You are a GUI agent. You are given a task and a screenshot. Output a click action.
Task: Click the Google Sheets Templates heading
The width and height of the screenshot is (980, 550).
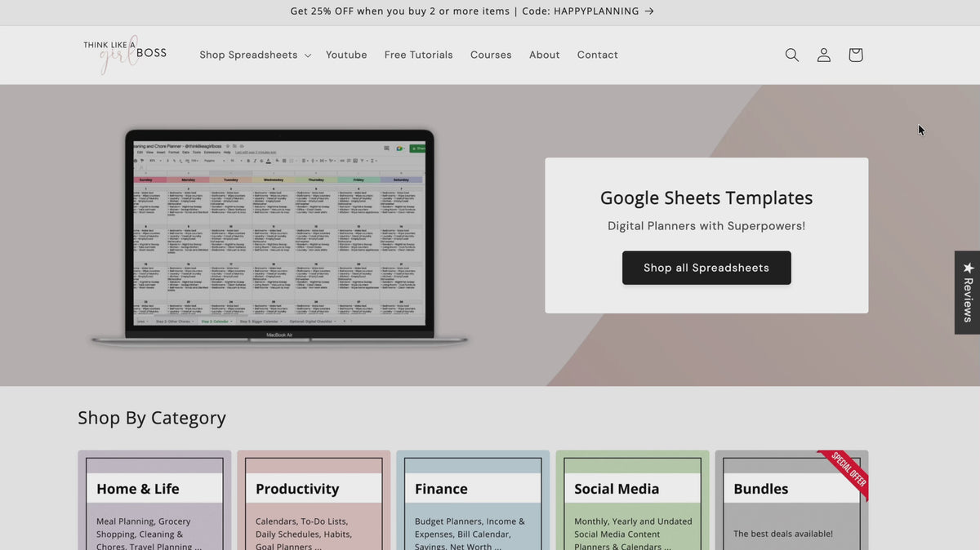coord(706,197)
